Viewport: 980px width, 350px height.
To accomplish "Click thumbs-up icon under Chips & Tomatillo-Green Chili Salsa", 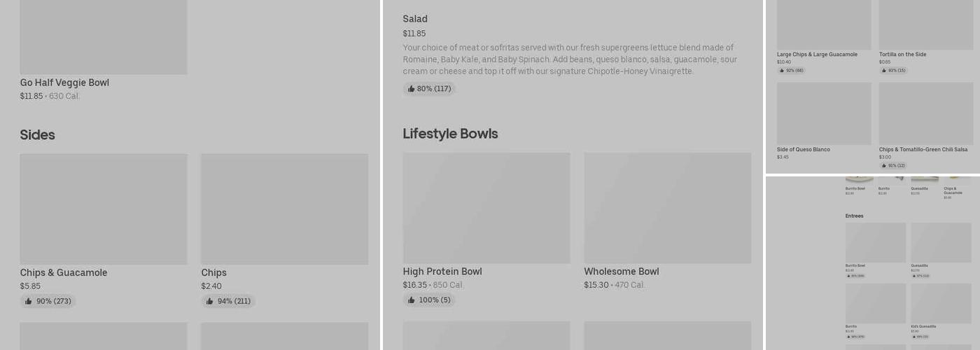I will (x=884, y=166).
